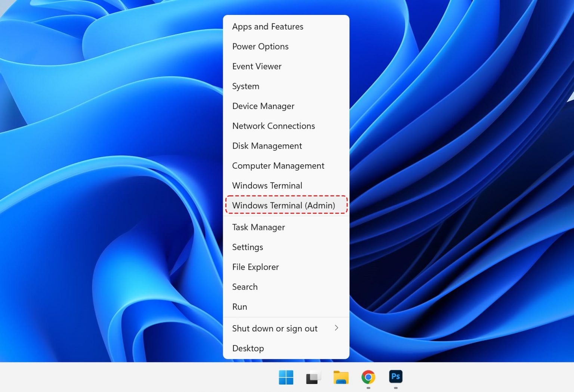
Task: Select Desktop at the bottom of the menu
Action: click(248, 348)
